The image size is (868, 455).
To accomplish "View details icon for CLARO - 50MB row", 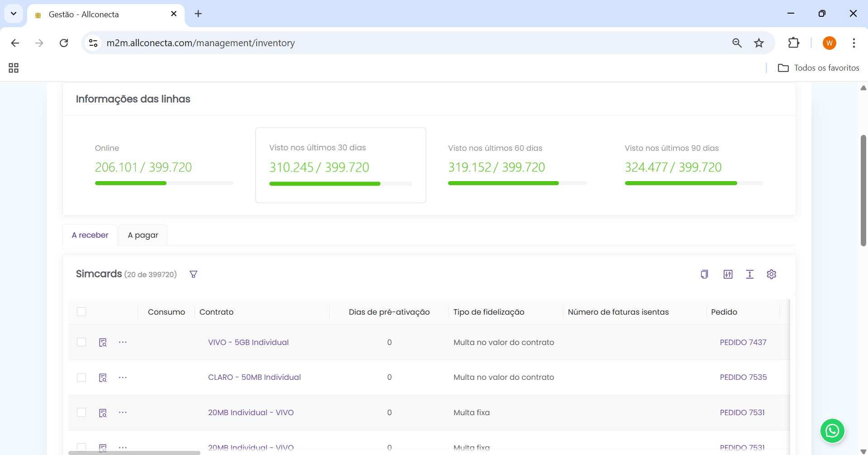I will click(x=103, y=378).
